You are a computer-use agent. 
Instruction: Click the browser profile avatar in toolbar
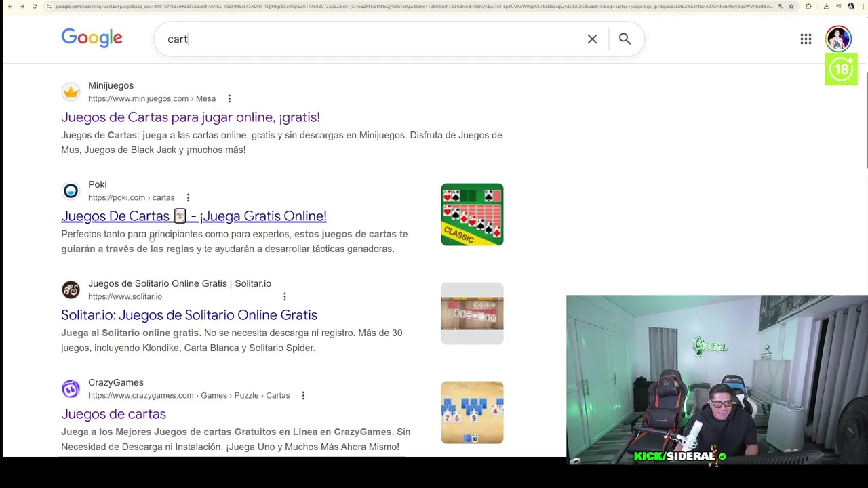click(850, 6)
